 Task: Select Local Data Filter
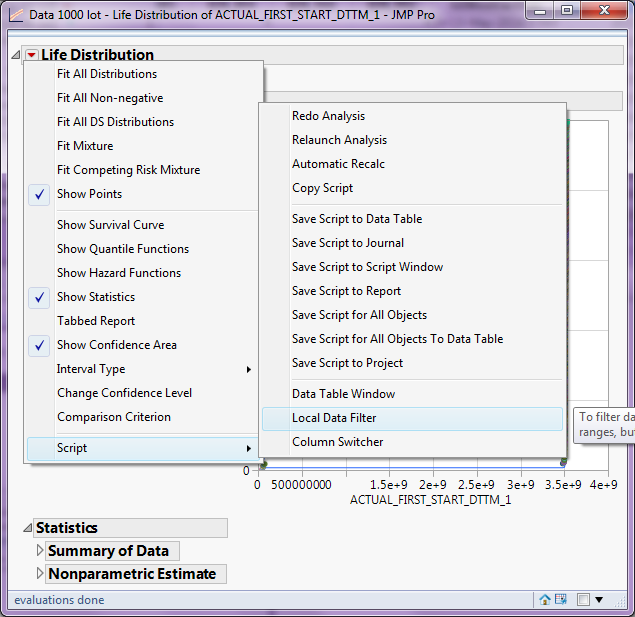point(334,418)
